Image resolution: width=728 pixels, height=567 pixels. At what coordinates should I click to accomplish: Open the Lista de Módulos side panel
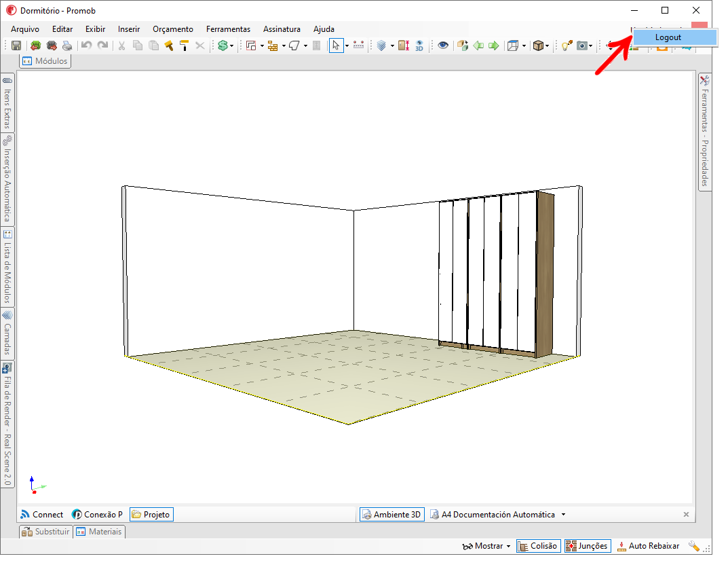7,266
